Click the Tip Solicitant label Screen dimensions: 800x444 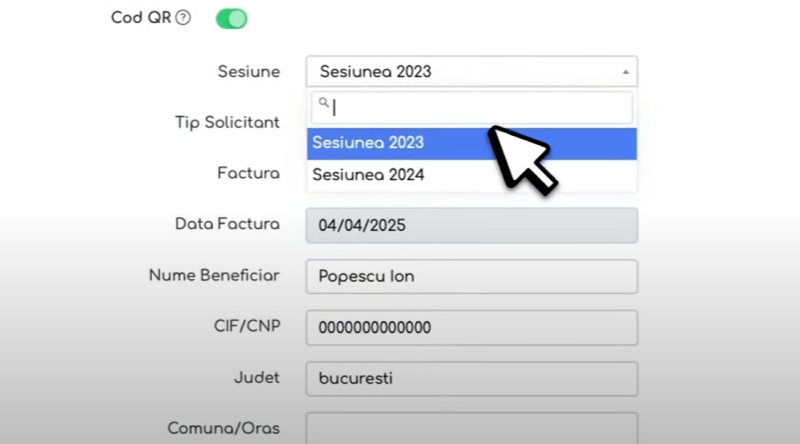click(227, 122)
